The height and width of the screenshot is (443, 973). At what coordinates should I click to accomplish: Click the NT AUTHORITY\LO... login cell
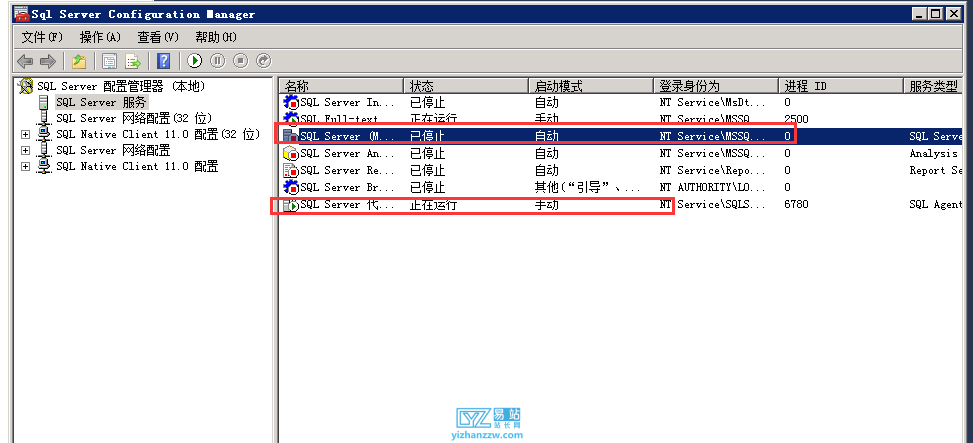712,187
